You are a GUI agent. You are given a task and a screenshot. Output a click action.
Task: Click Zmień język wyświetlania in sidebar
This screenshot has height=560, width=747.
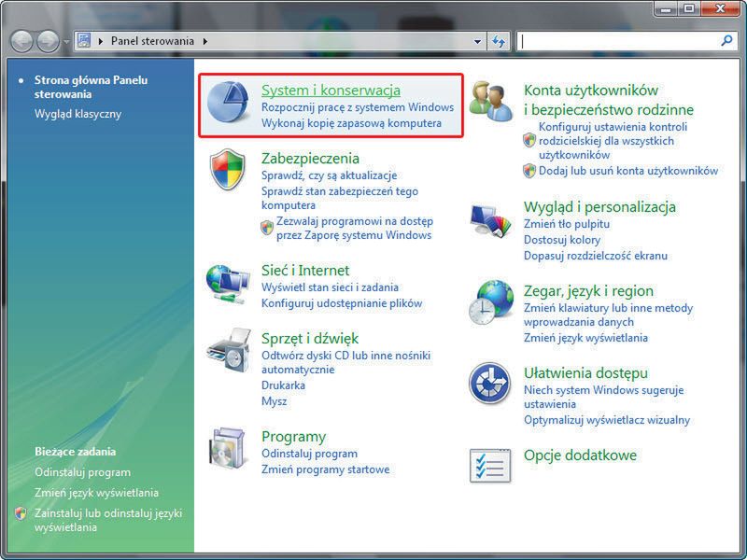tap(96, 493)
